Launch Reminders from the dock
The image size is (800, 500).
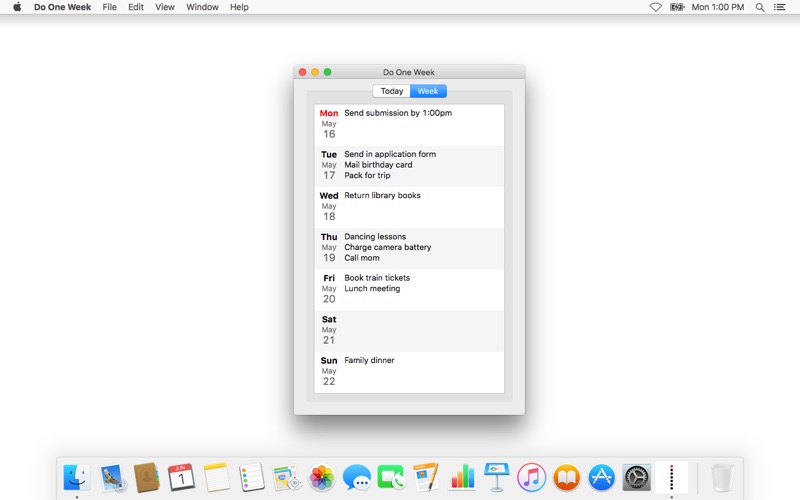tap(252, 478)
